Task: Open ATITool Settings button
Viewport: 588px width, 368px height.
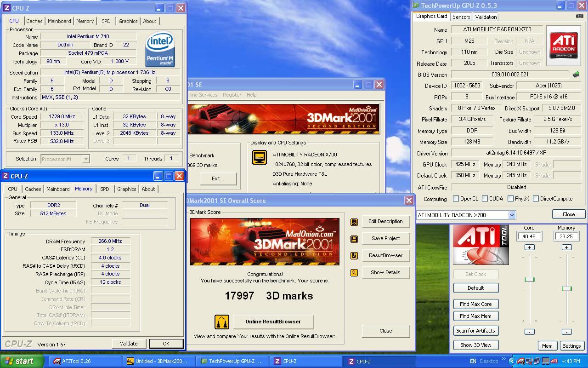Action: click(572, 346)
